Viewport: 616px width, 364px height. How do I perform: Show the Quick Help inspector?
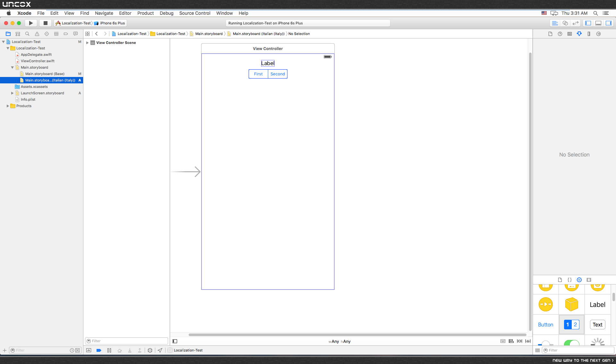[560, 34]
